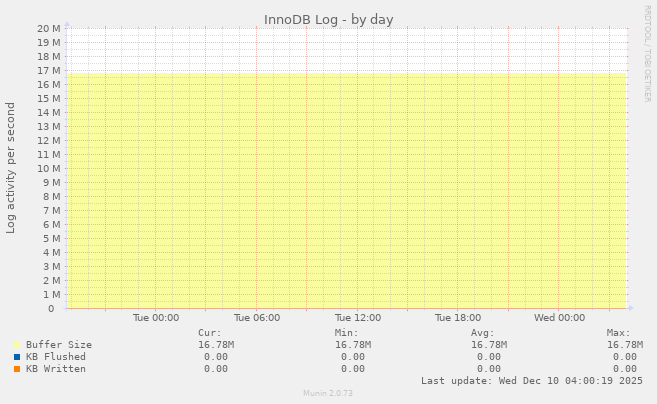
Task: Select the 'KB Written' legend label
Action: pyautogui.click(x=56, y=369)
